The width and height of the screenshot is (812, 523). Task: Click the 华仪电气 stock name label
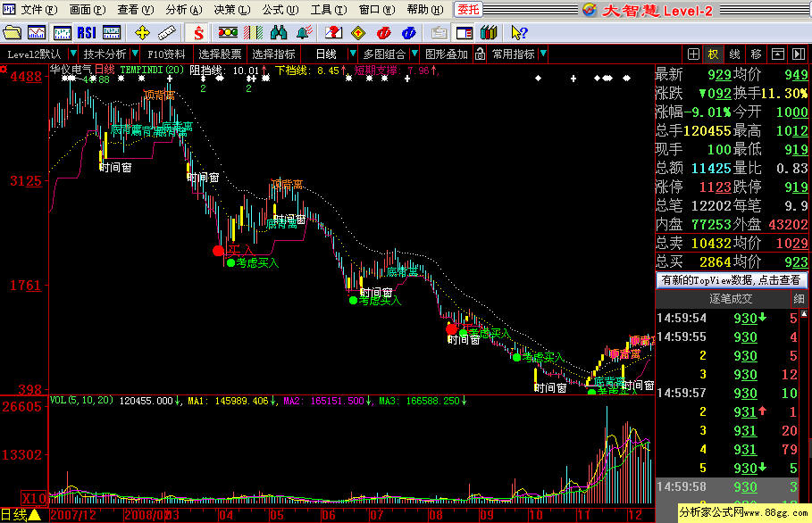coord(71,69)
